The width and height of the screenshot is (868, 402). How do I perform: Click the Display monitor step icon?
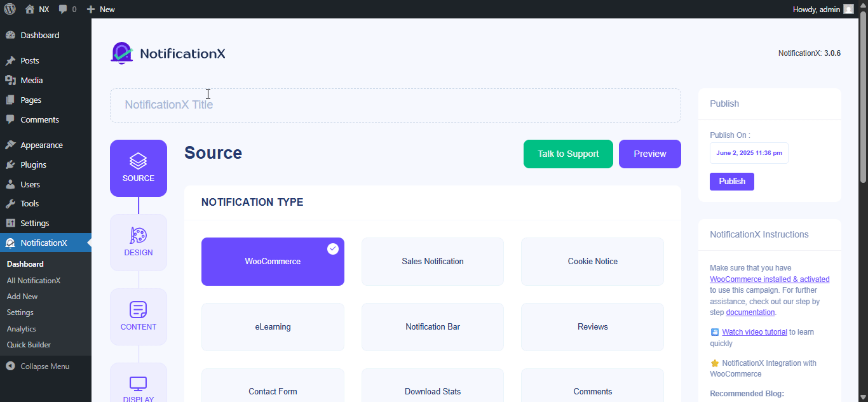[x=139, y=384]
